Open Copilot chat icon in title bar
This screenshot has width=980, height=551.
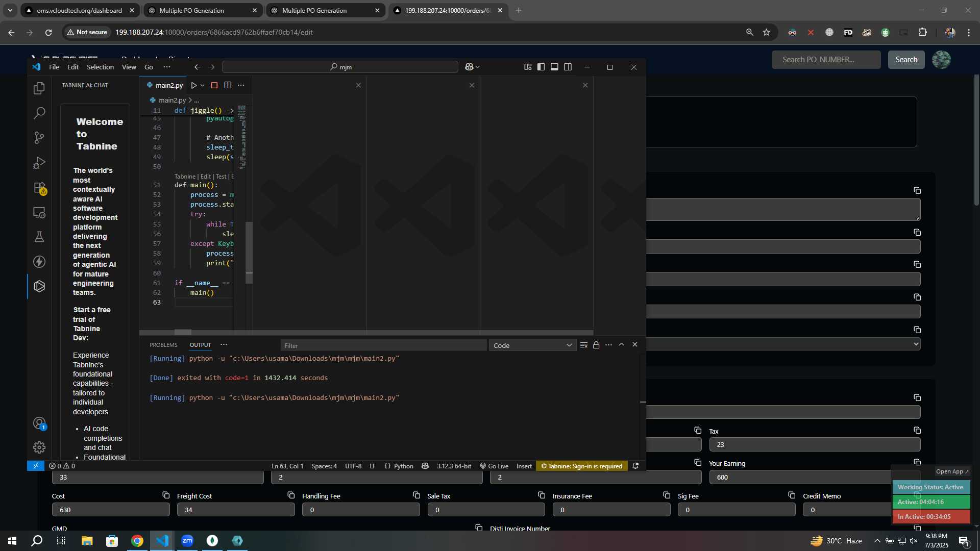tap(469, 67)
